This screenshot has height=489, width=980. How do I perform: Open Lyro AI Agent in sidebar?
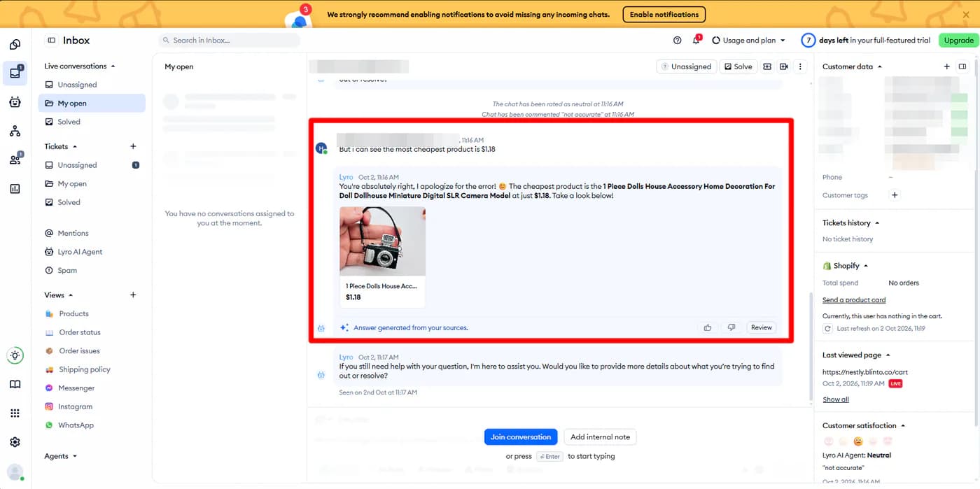pos(92,252)
